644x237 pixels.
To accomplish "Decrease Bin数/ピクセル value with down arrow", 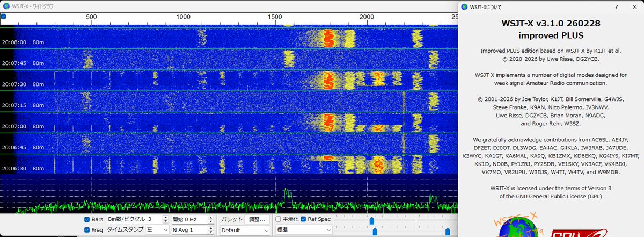I will tap(165, 221).
